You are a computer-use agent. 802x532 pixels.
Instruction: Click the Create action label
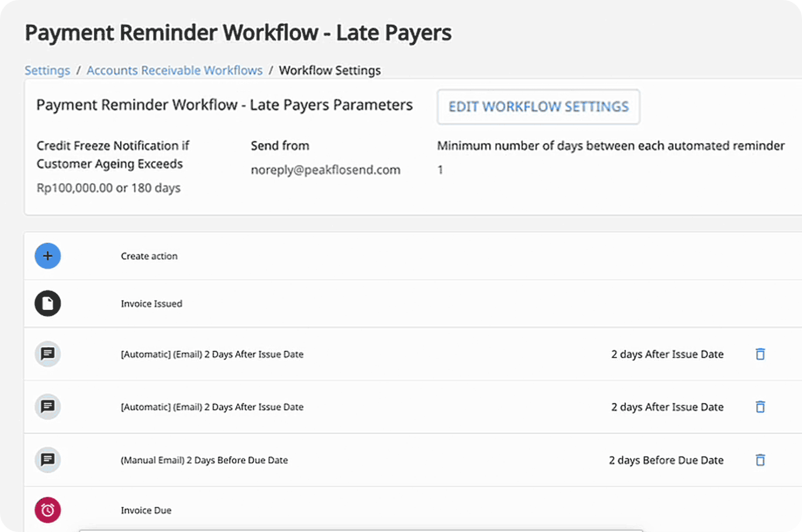click(x=149, y=256)
